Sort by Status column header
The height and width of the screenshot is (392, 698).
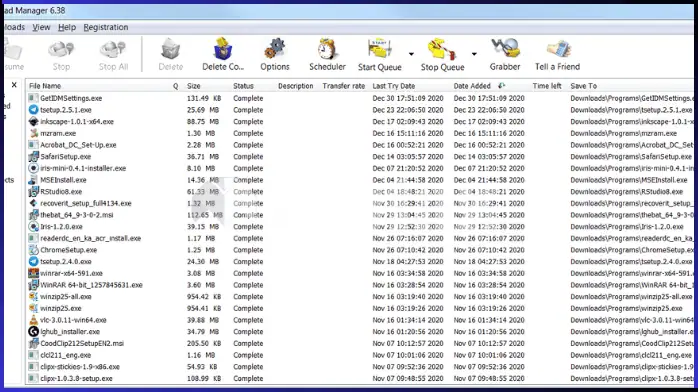coord(243,86)
